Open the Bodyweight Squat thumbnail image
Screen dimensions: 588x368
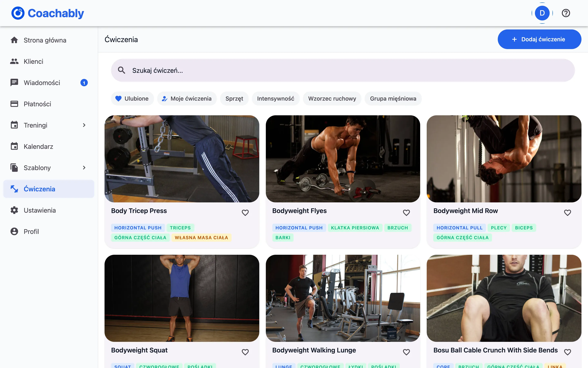(x=182, y=298)
